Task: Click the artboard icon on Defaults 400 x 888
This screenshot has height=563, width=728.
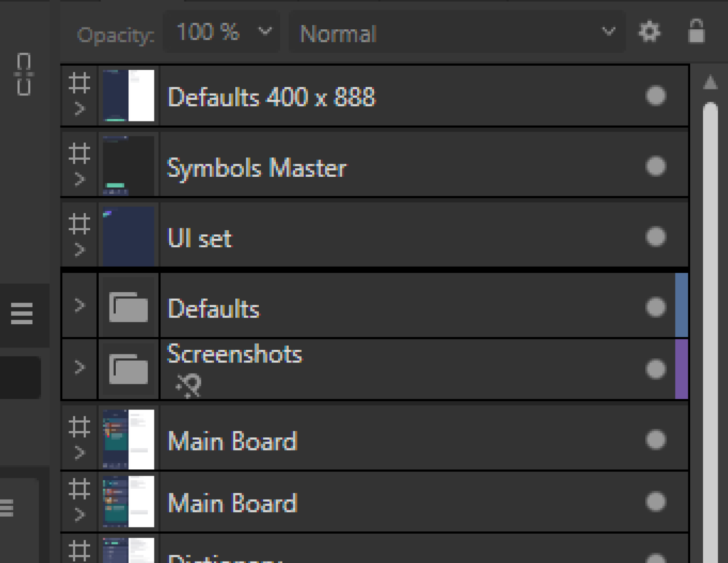Action: (79, 83)
